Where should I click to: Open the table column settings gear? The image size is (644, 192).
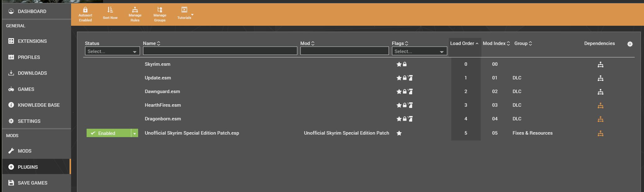click(x=630, y=44)
